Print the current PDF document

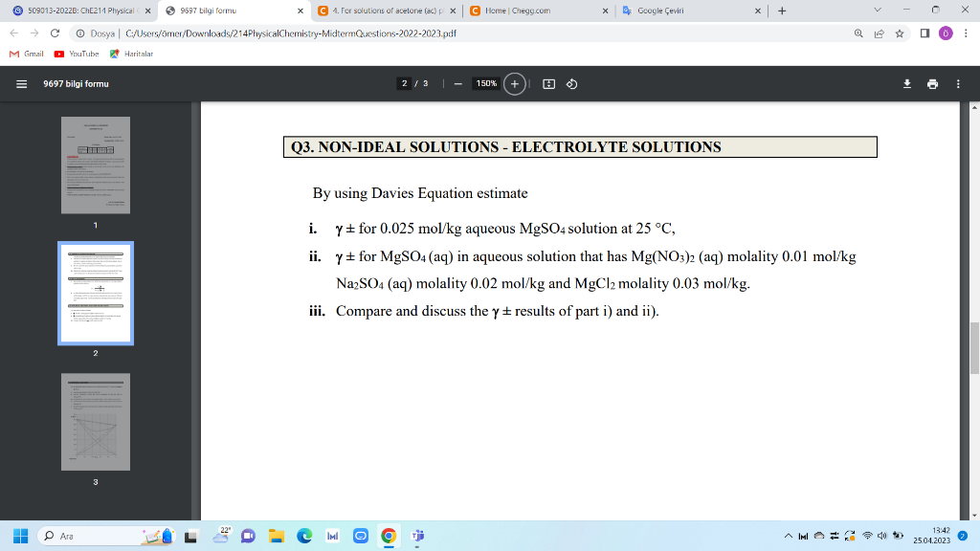tap(932, 83)
